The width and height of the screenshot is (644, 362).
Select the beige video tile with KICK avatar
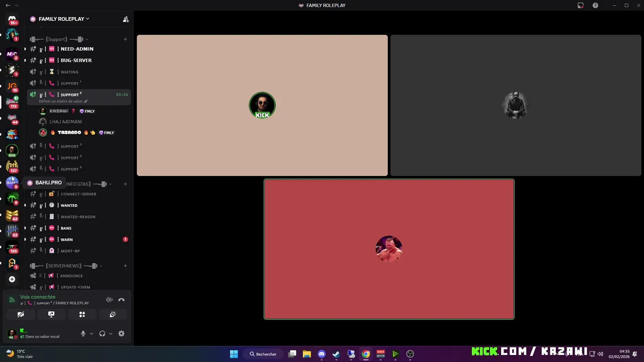262,106
